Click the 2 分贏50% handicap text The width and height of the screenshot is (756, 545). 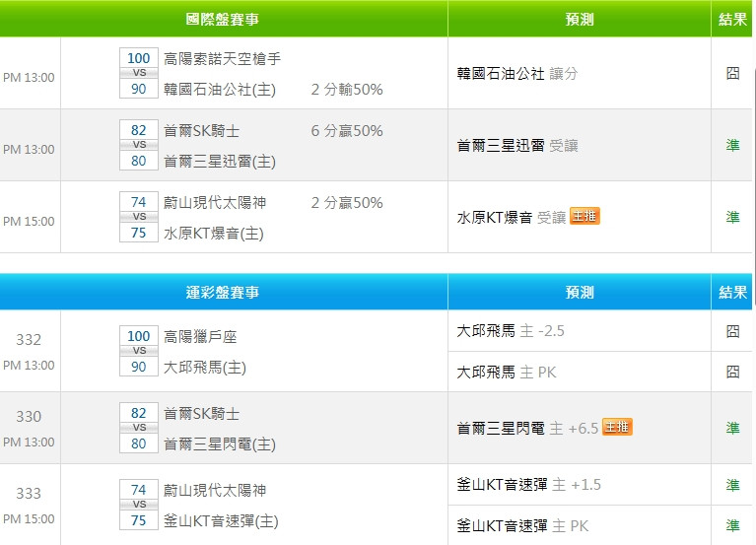tap(347, 202)
